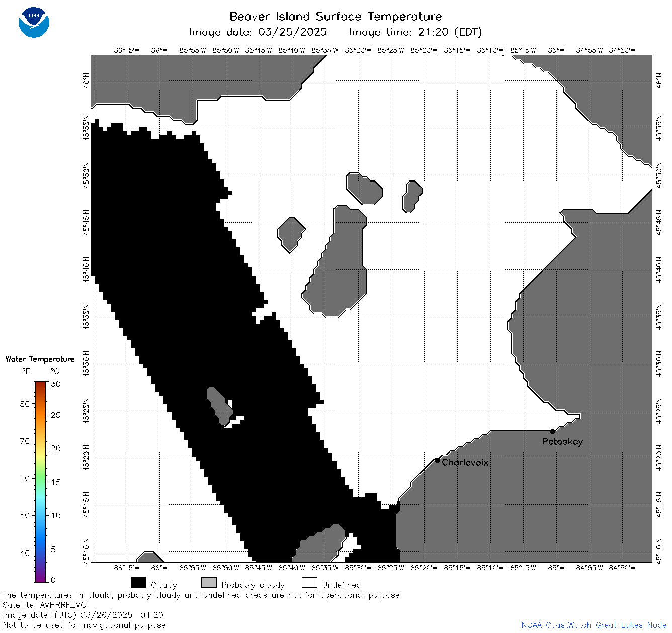The width and height of the screenshot is (672, 633).
Task: Click the Petoskey city marker dot
Action: (552, 431)
